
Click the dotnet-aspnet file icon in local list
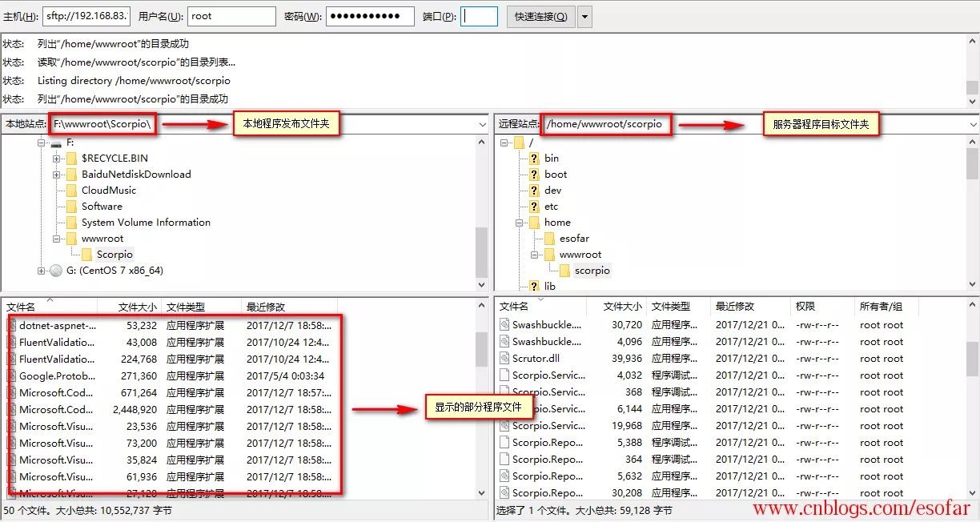(12, 325)
